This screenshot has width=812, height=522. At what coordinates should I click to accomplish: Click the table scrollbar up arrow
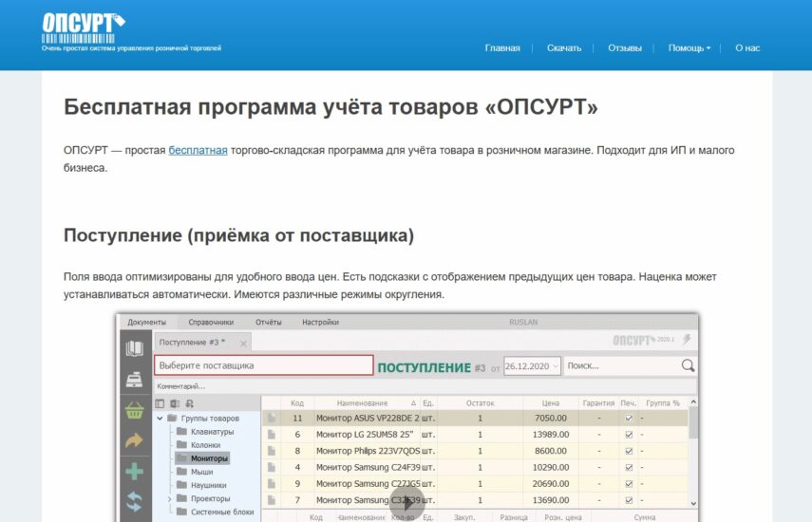693,402
